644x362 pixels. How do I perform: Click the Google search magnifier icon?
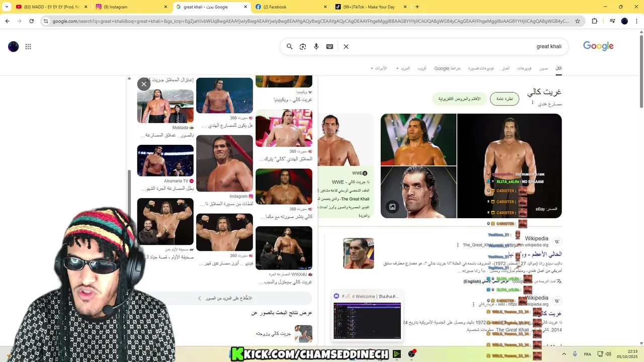point(289,46)
